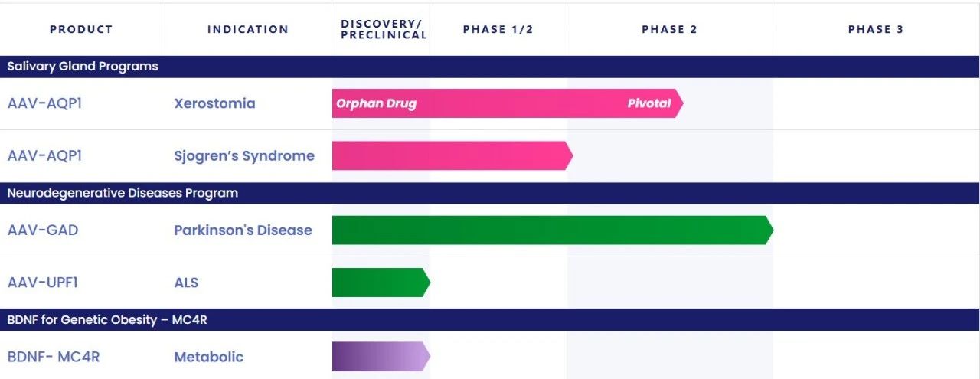Click the Xerostomia indication

(x=214, y=103)
